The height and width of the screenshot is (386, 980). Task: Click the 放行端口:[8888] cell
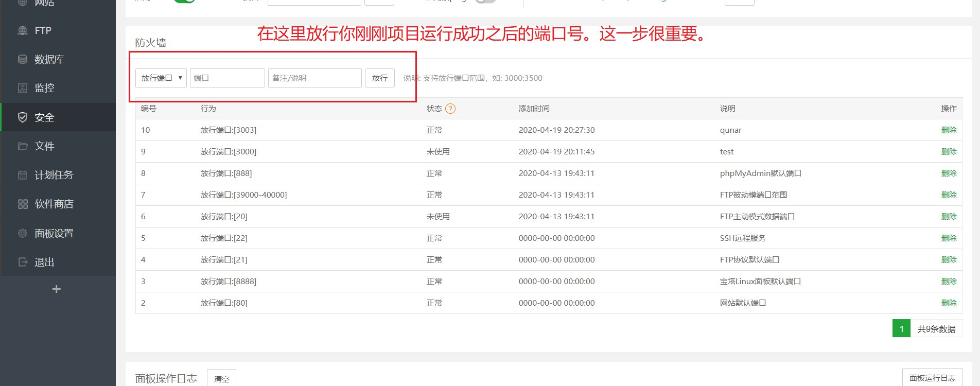click(229, 282)
